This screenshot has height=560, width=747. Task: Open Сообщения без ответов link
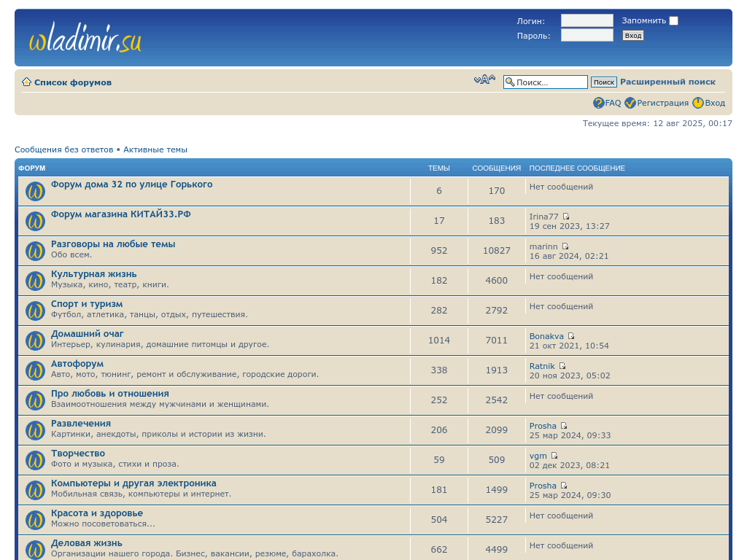click(x=64, y=149)
